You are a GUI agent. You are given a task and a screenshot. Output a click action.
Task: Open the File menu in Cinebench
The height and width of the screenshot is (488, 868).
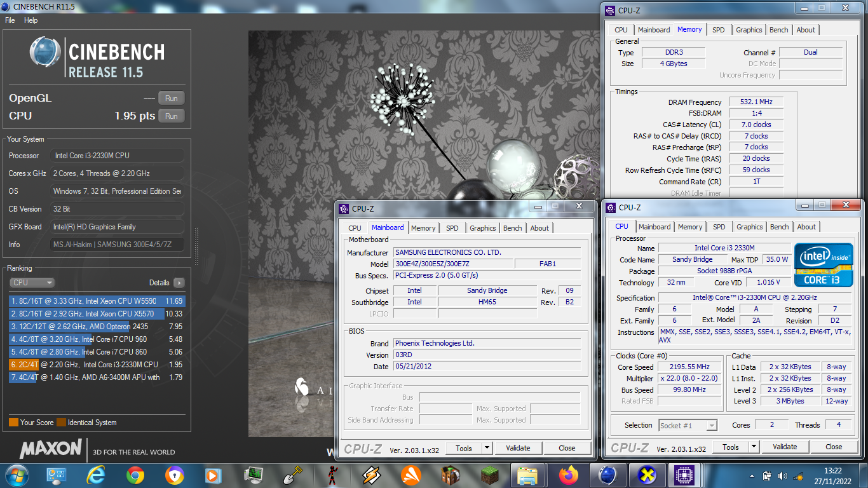click(x=10, y=20)
